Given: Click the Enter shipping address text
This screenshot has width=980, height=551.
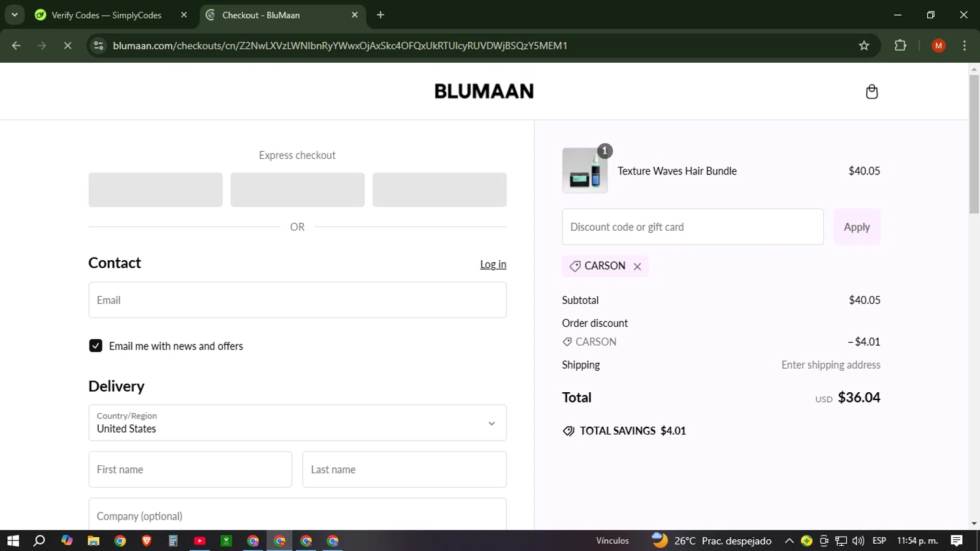Looking at the screenshot, I should point(830,365).
